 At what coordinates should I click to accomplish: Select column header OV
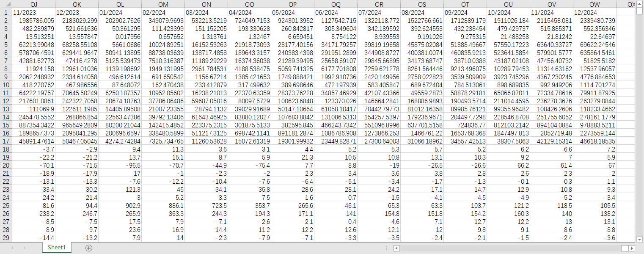point(551,4)
